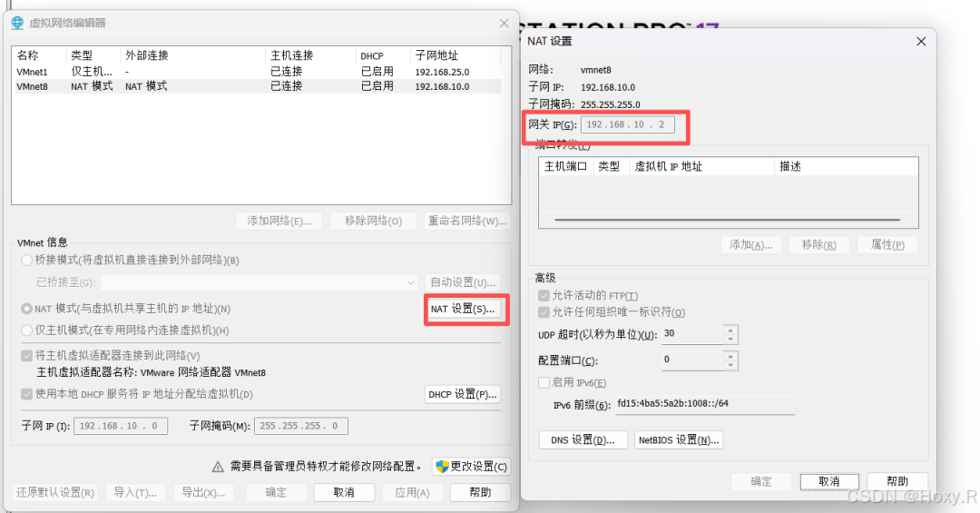980x513 pixels.
Task: Click the 名称 column header
Action: [39, 55]
